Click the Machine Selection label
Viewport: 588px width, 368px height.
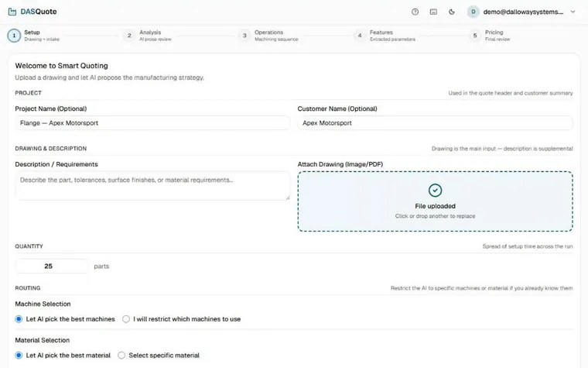pyautogui.click(x=43, y=304)
